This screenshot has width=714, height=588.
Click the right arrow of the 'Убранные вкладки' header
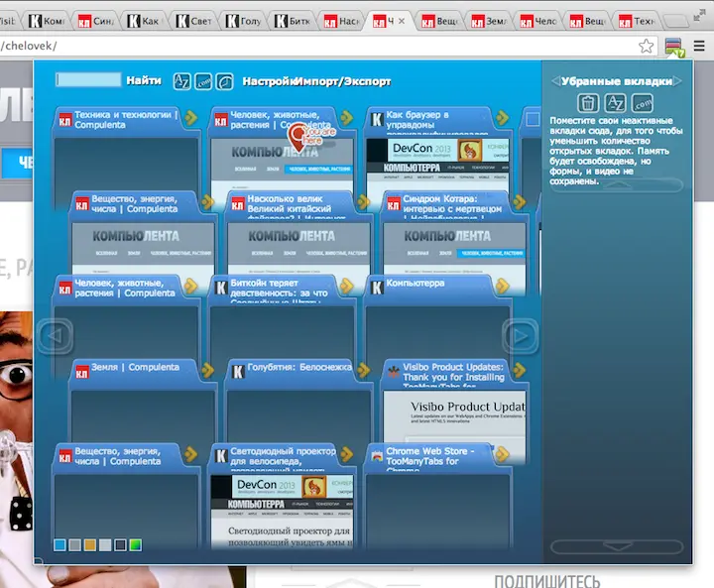click(678, 81)
